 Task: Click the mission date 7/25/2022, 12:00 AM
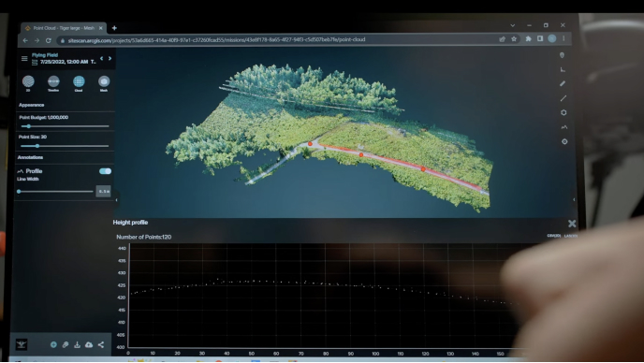click(64, 62)
